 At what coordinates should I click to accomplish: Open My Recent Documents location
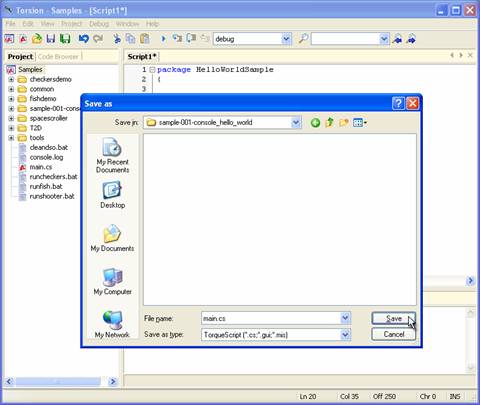[x=112, y=156]
